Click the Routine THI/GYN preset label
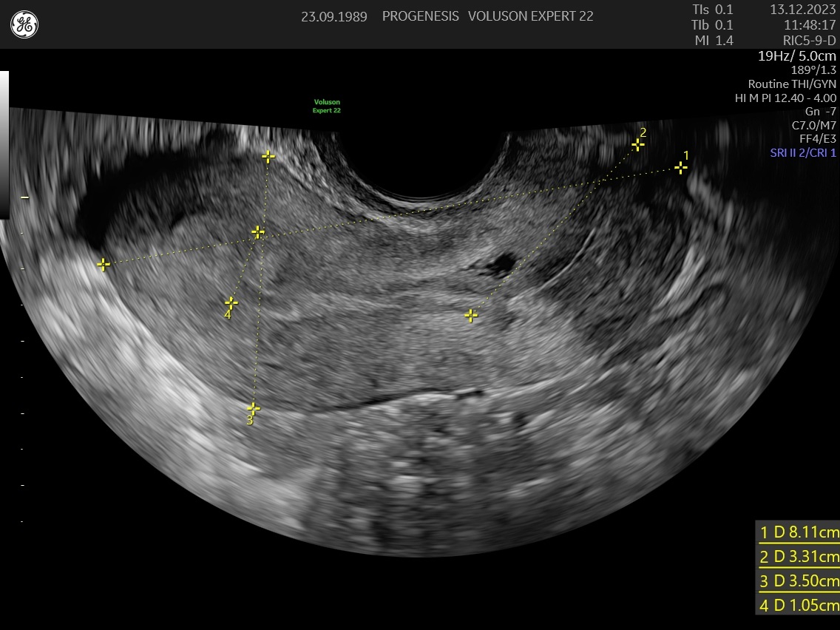Viewport: 840px width, 630px height. pos(792,84)
